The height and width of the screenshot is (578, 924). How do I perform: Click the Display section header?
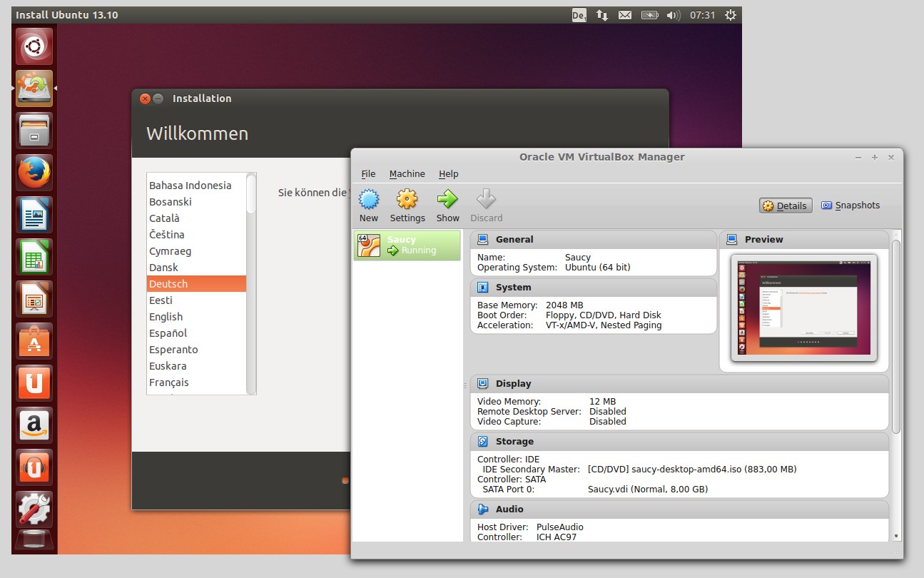pyautogui.click(x=679, y=384)
